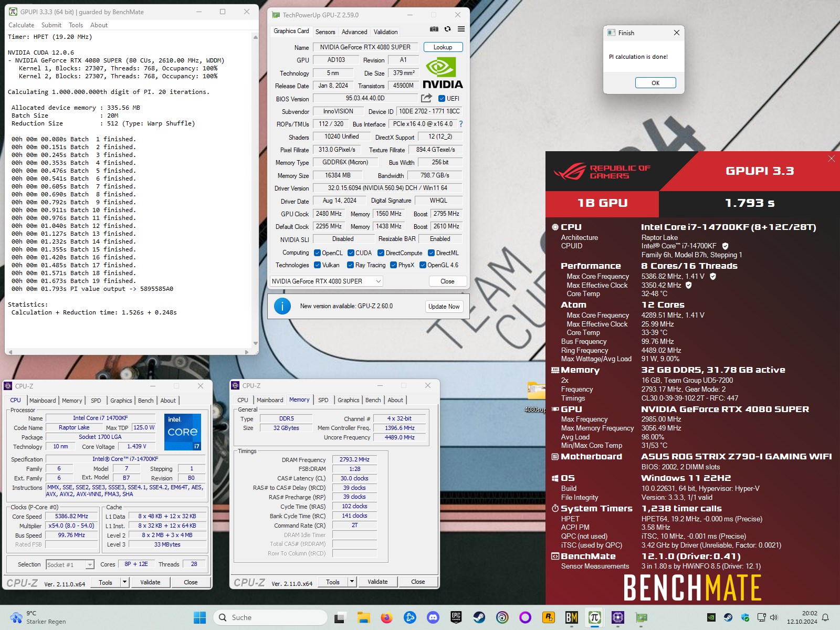Image resolution: width=840 pixels, height=630 pixels.
Task: Toggle the OpenCL checkbox
Action: click(317, 253)
